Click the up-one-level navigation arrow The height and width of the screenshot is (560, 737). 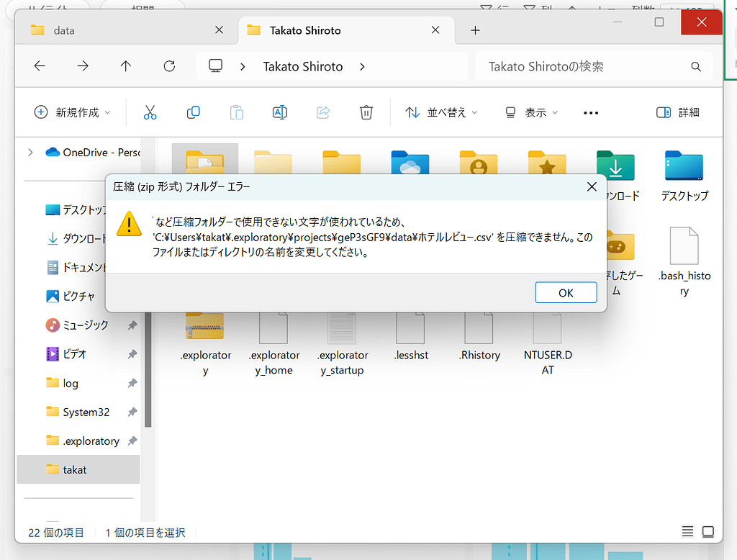coord(125,66)
